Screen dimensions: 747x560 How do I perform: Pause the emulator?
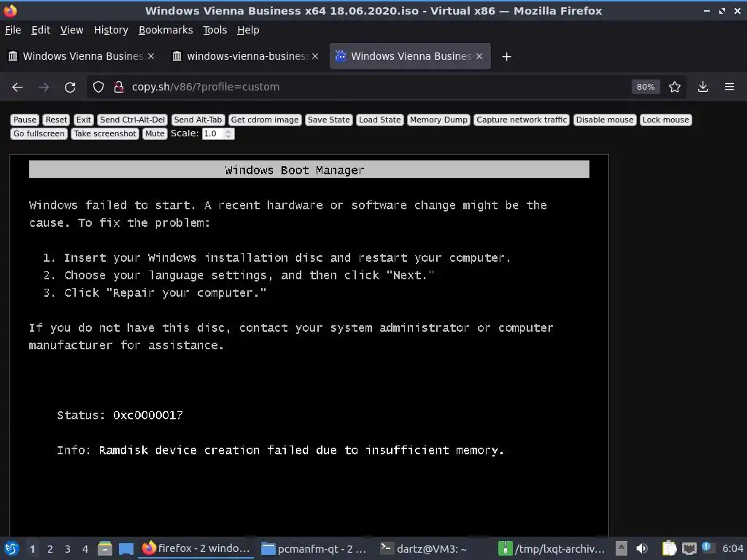pos(25,120)
